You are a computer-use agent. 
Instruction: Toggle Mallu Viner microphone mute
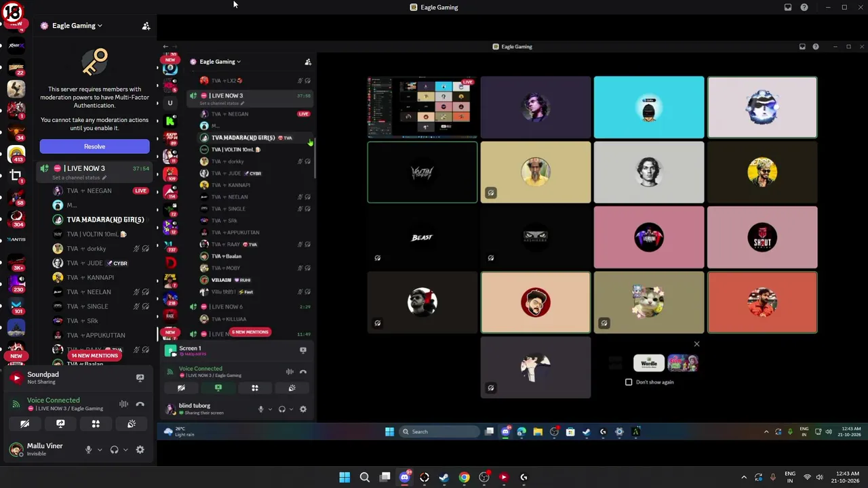click(x=88, y=449)
